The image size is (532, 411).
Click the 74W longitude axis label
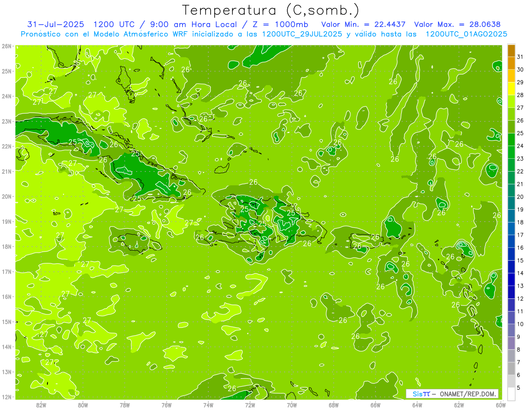pyautogui.click(x=208, y=405)
